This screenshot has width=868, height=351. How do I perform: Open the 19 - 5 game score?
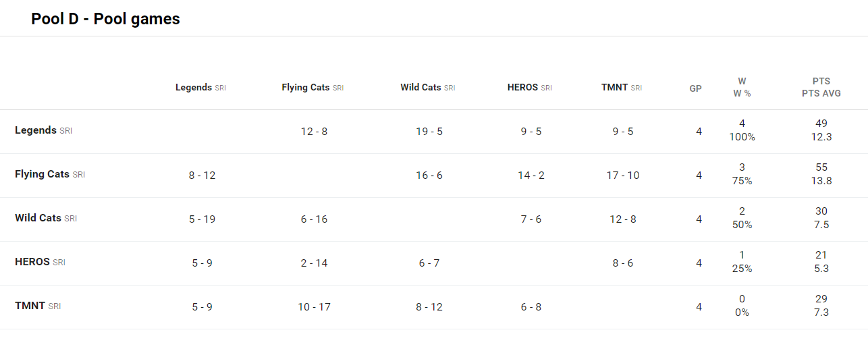pos(429,132)
